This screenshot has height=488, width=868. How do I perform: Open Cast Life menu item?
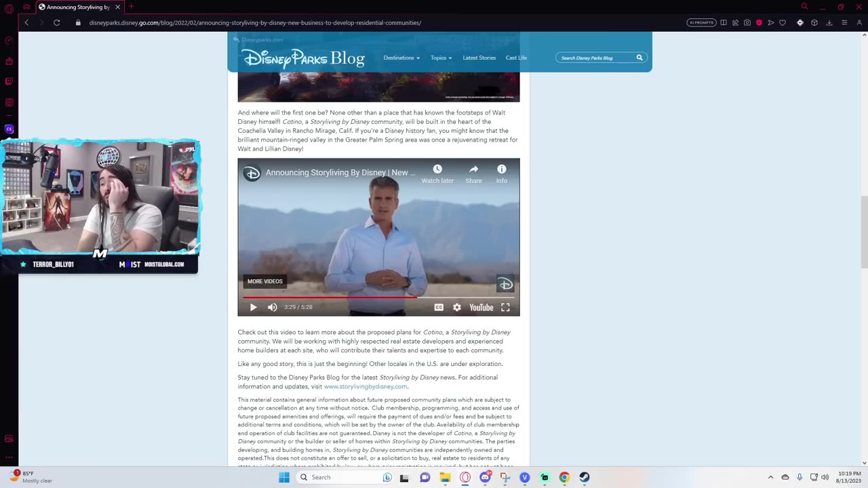pyautogui.click(x=516, y=58)
